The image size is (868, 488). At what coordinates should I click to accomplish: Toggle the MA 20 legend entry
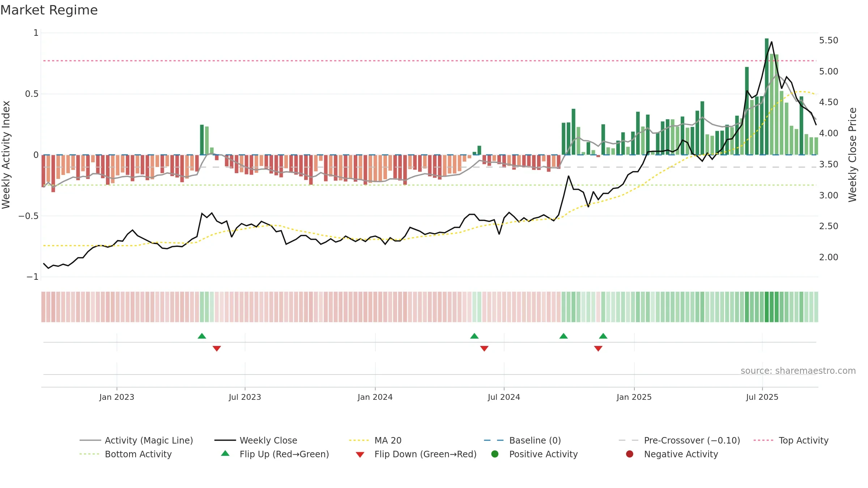[375, 440]
